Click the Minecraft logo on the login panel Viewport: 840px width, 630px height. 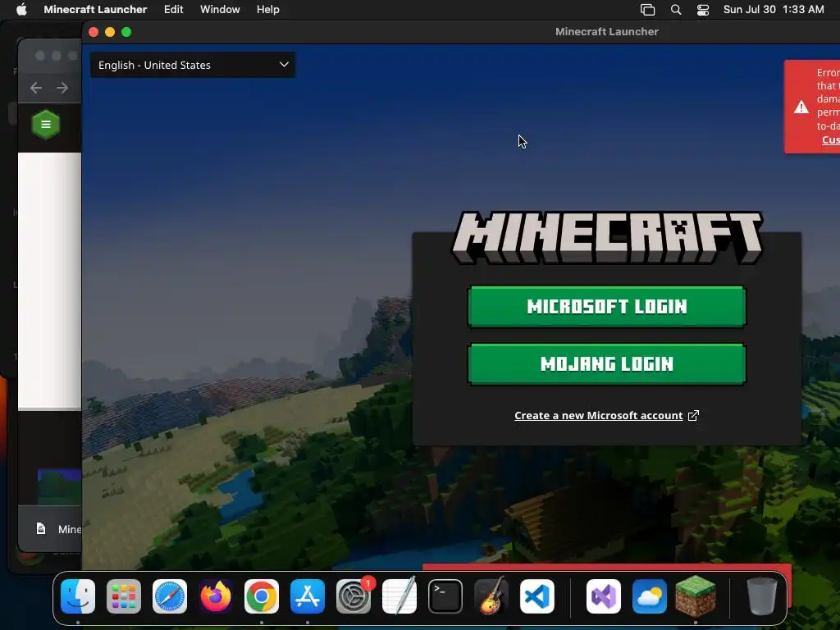click(x=608, y=237)
